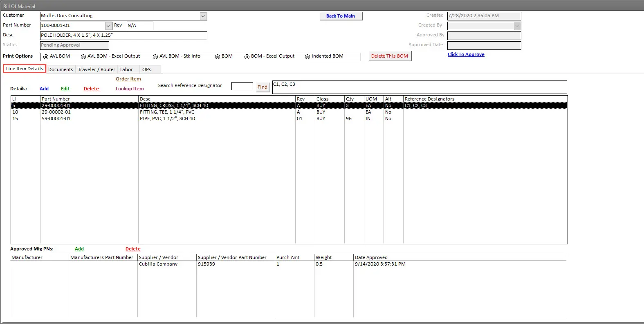Open the Lookup Item link
Image resolution: width=644 pixels, height=324 pixels.
(x=130, y=89)
